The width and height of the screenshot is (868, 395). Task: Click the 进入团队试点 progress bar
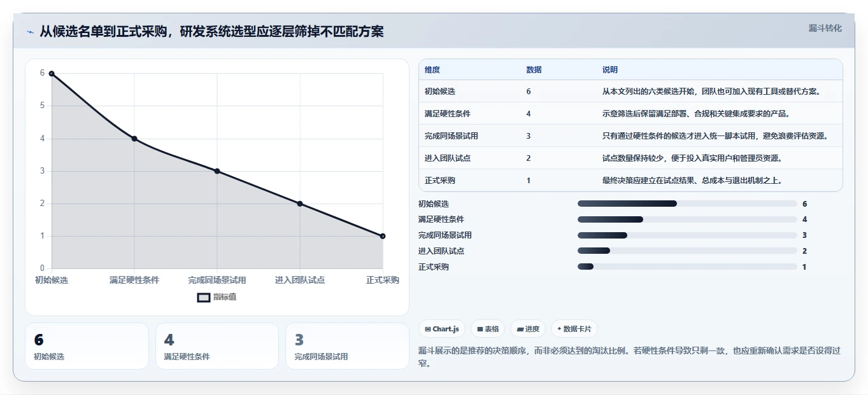coord(687,251)
